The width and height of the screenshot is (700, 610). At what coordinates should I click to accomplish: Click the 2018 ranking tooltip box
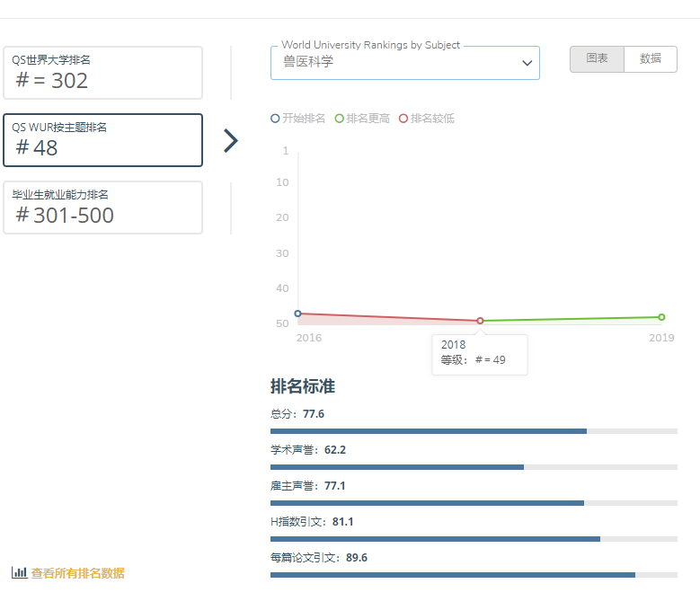tap(479, 353)
